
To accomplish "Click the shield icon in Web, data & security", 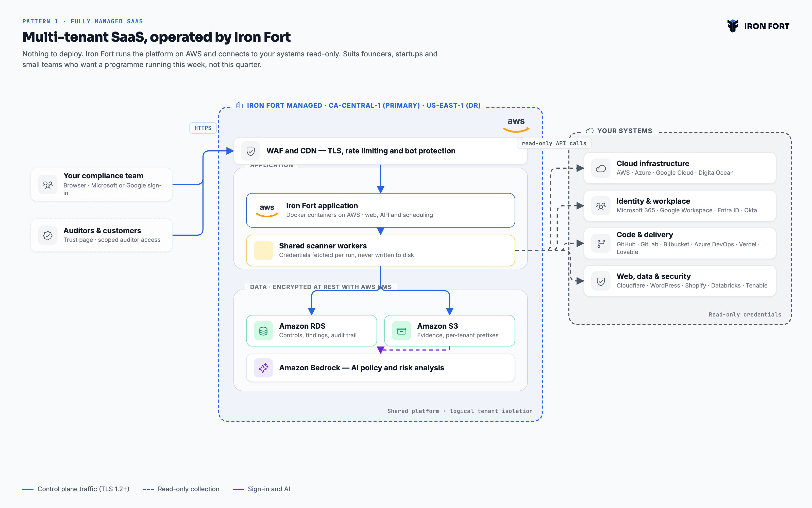I will (601, 281).
